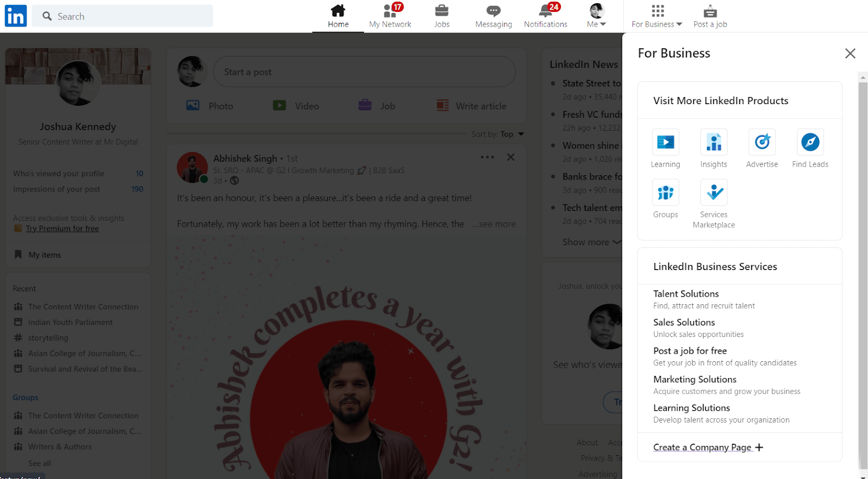The width and height of the screenshot is (868, 479).
Task: Click Show more news expander
Action: click(592, 242)
